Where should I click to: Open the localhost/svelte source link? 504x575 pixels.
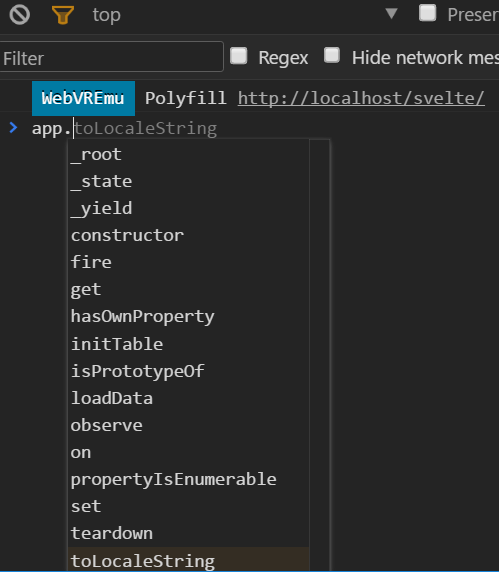361,98
